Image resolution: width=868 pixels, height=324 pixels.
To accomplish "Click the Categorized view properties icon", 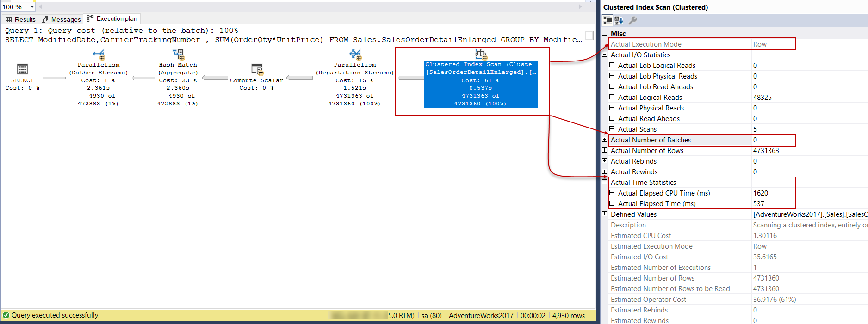I will (608, 20).
